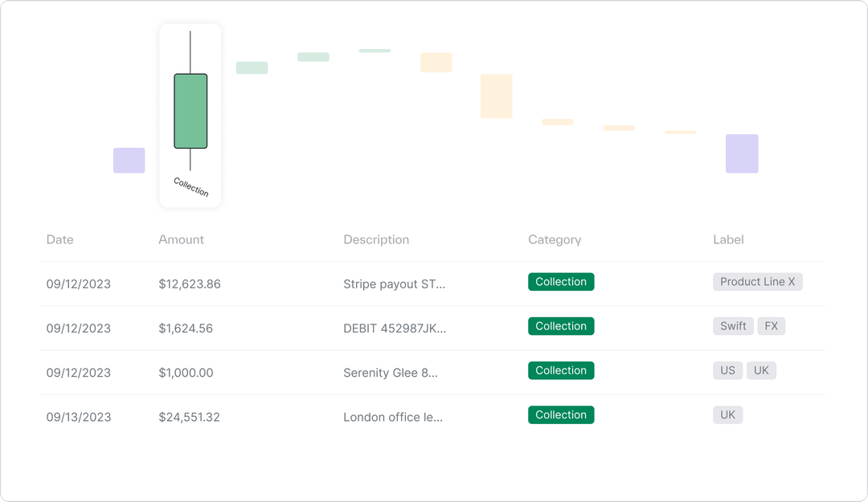Sort the table by the Amount column
Image resolution: width=868 pixels, height=502 pixels.
click(x=181, y=239)
